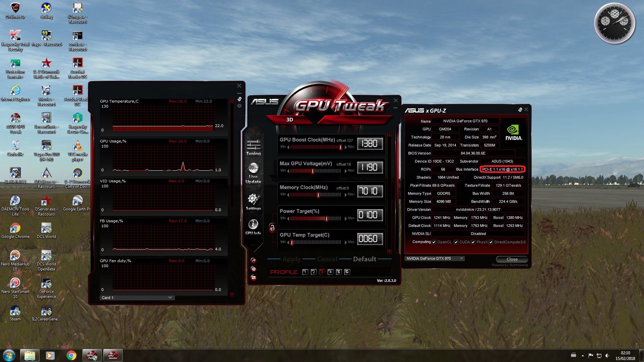Click the GPU Temp Target slider handle
Viewport: 644px width, 362px height.
pos(292,242)
